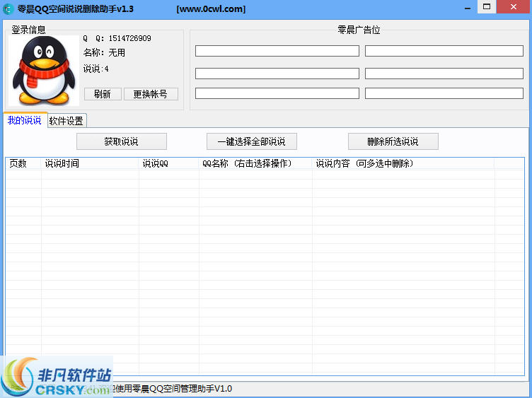
Task: Click the QQ number 1514726909 text
Action: [130, 38]
